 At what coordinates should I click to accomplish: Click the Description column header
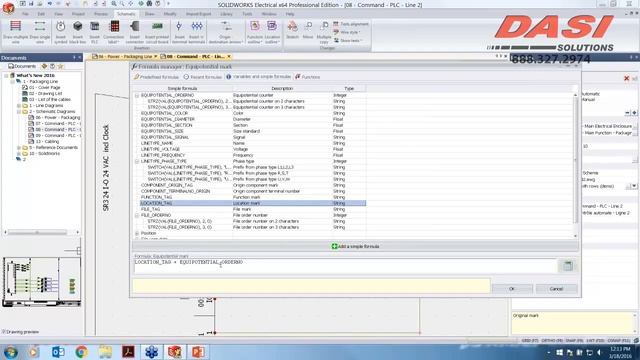tap(282, 88)
